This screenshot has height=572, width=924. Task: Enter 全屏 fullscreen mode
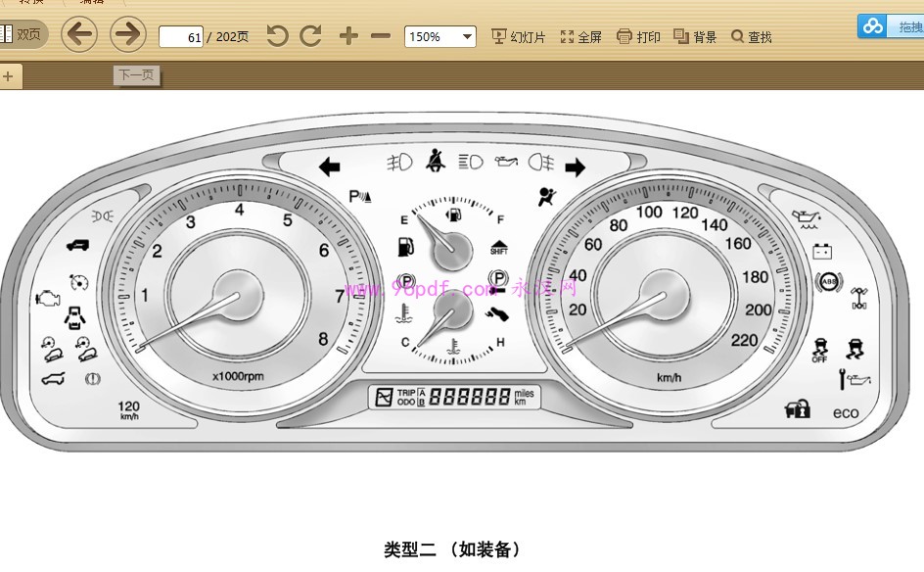[x=580, y=37]
